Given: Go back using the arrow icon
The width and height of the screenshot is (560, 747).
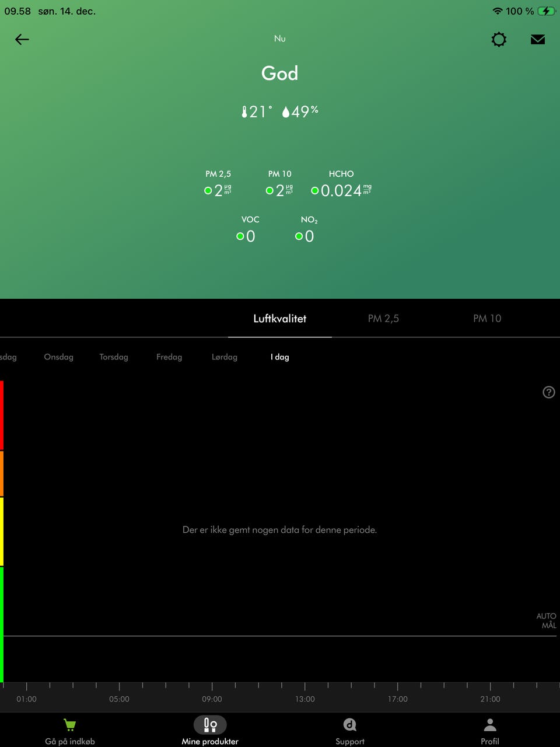Looking at the screenshot, I should click(22, 39).
